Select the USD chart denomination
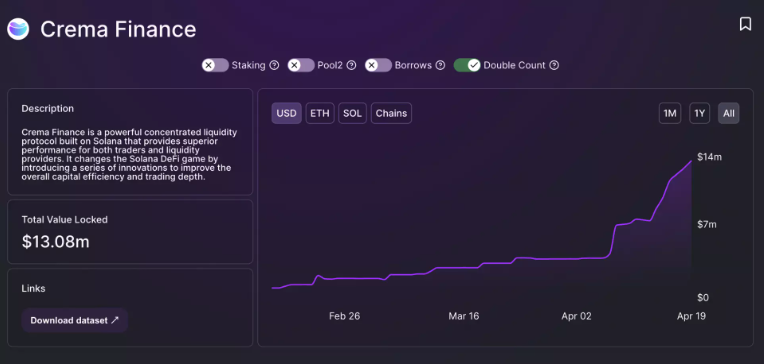Viewport: 765px width, 364px height. [x=286, y=113]
